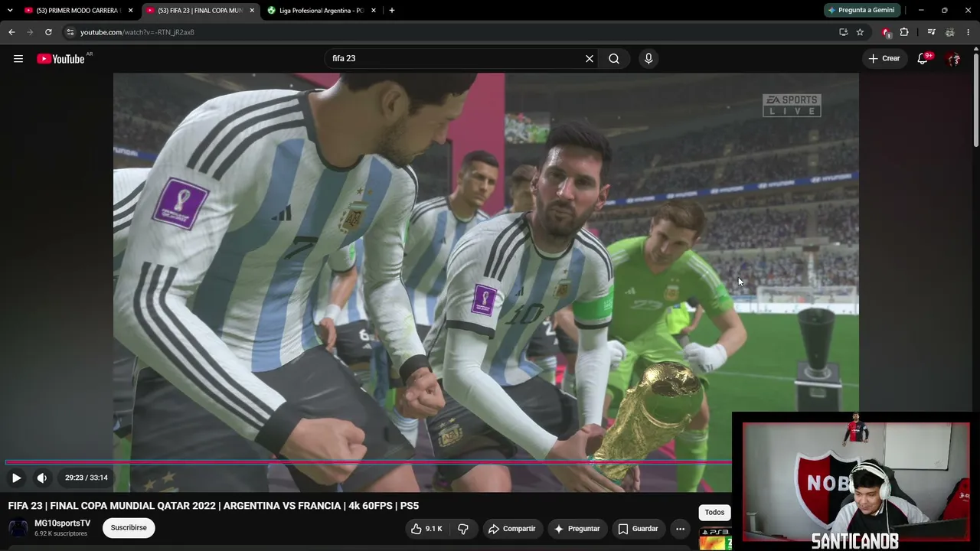Open the YouTube account avatar menu
Screen dimensions: 980x551
[x=953, y=59]
